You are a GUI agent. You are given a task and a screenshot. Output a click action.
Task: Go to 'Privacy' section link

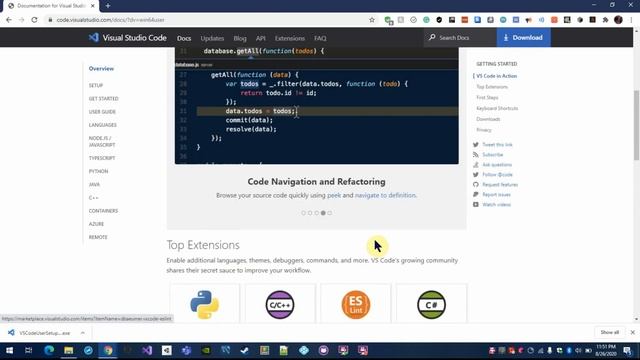tap(484, 130)
